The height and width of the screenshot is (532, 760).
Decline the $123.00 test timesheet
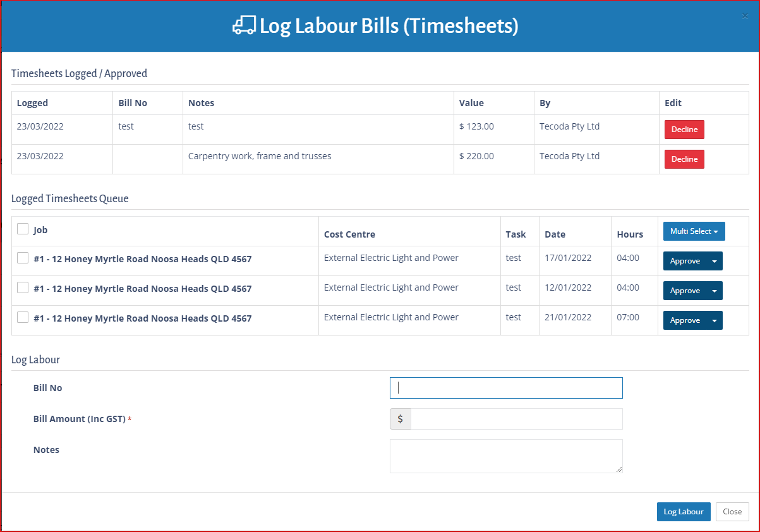click(x=684, y=130)
